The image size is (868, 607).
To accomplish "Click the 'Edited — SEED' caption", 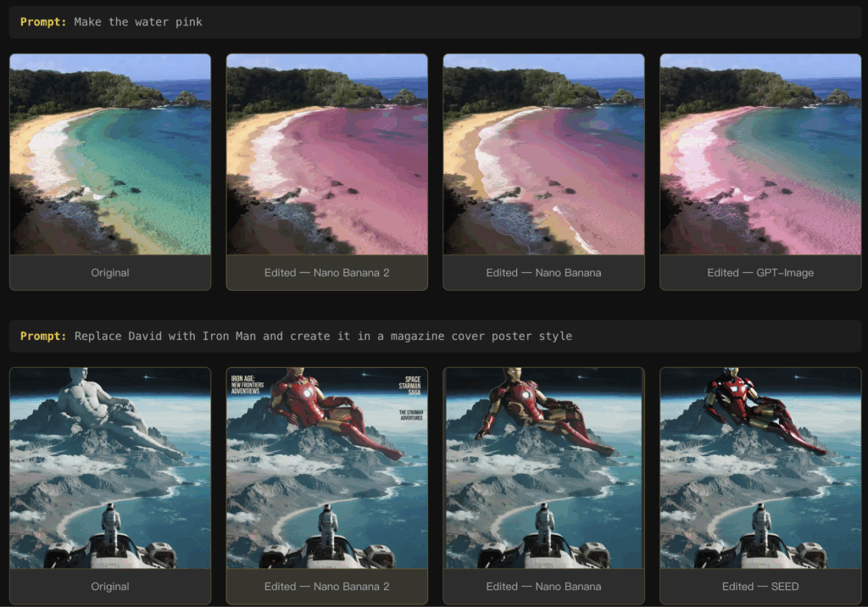I will click(x=760, y=586).
